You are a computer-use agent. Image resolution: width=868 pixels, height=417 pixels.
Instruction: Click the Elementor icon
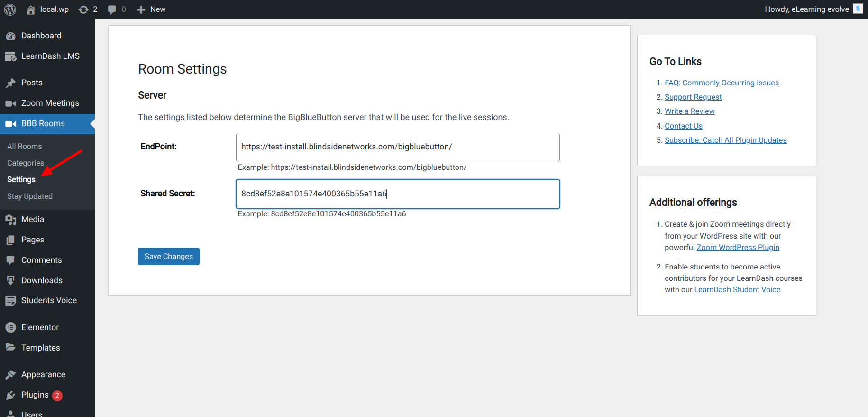(x=10, y=327)
